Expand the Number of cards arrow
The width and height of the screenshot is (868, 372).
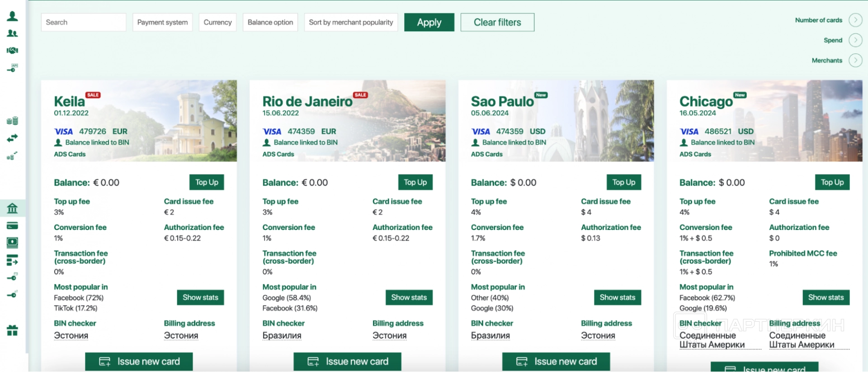pos(855,20)
